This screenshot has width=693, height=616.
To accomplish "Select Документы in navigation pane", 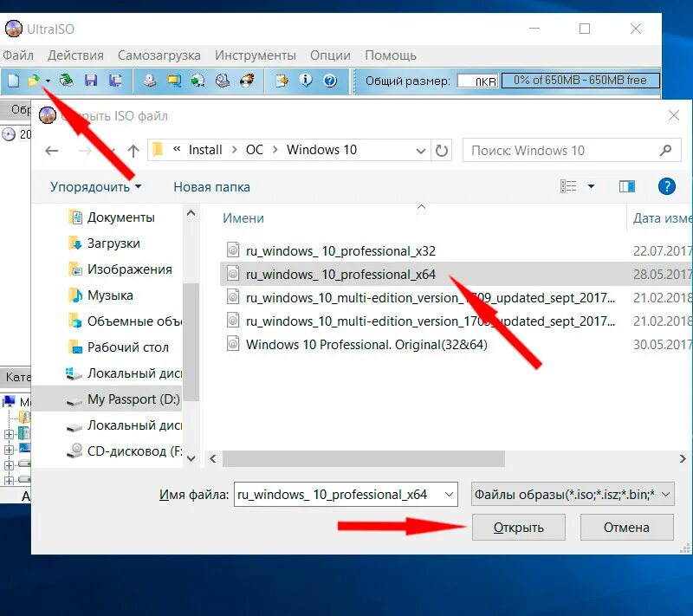I will coord(112,217).
